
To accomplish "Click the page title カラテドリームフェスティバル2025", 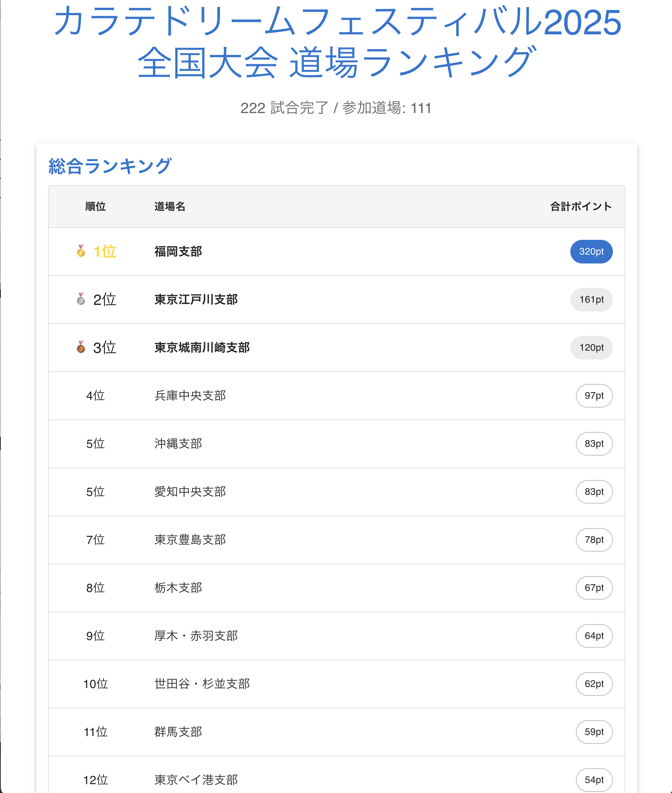I will (337, 22).
